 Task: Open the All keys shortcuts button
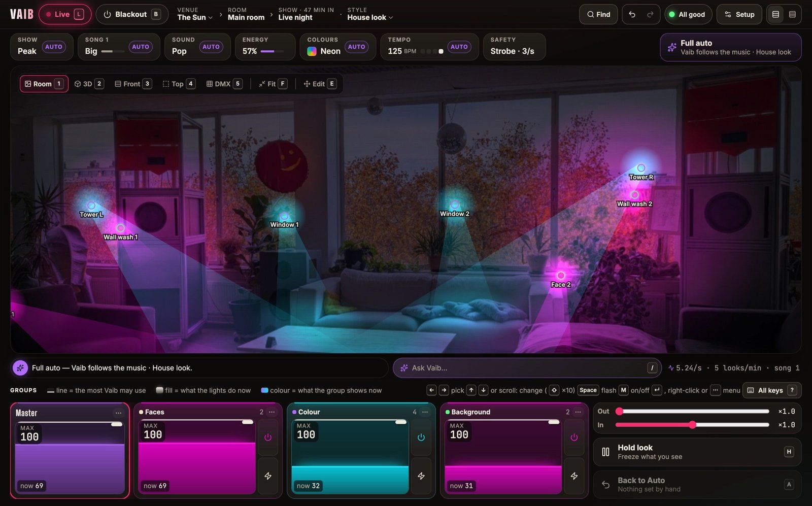pos(771,390)
